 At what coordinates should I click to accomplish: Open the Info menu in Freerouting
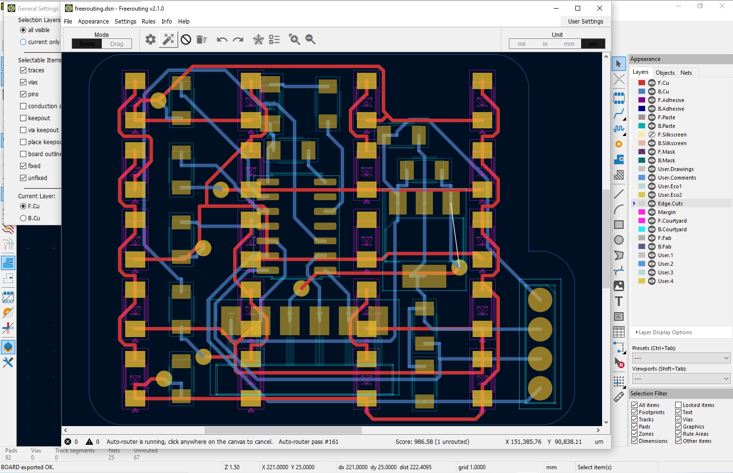pos(166,22)
